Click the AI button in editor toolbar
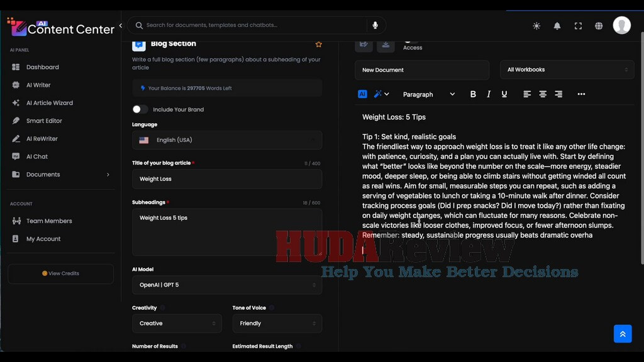Screen dimensions: 644x362 (362, 94)
